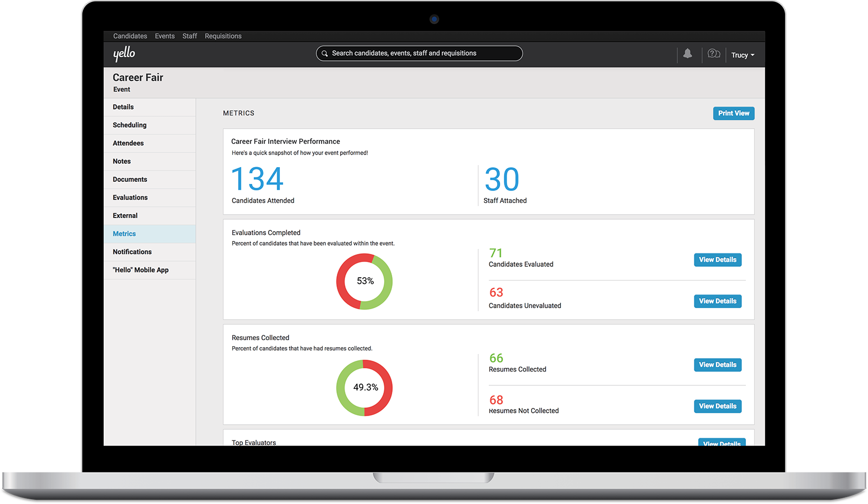Click the Evaluations Completed heading
This screenshot has width=868, height=504.
click(266, 233)
